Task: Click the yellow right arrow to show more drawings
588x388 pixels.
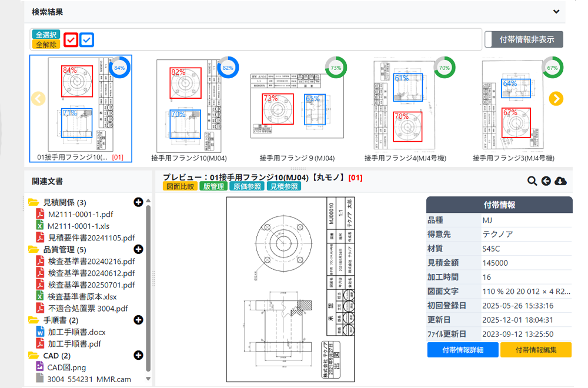Action: pyautogui.click(x=555, y=98)
